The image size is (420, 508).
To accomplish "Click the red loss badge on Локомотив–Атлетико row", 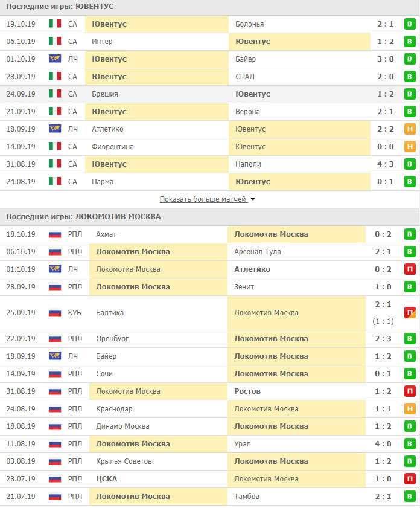I will (x=410, y=269).
